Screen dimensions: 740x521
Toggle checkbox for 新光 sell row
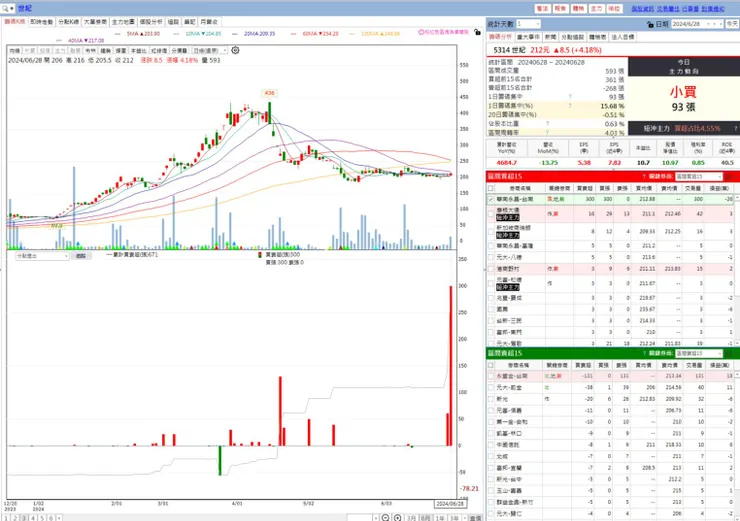(491, 399)
